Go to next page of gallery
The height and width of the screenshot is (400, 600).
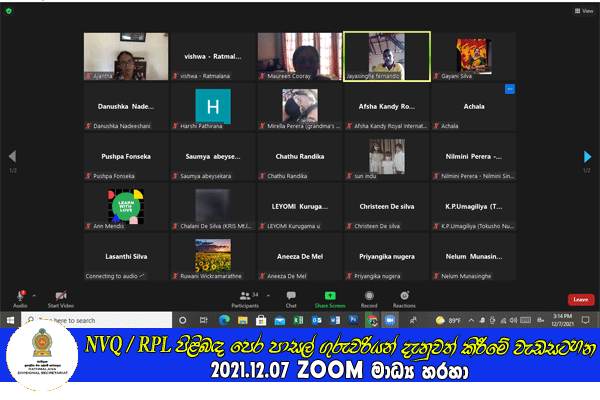[x=587, y=157]
